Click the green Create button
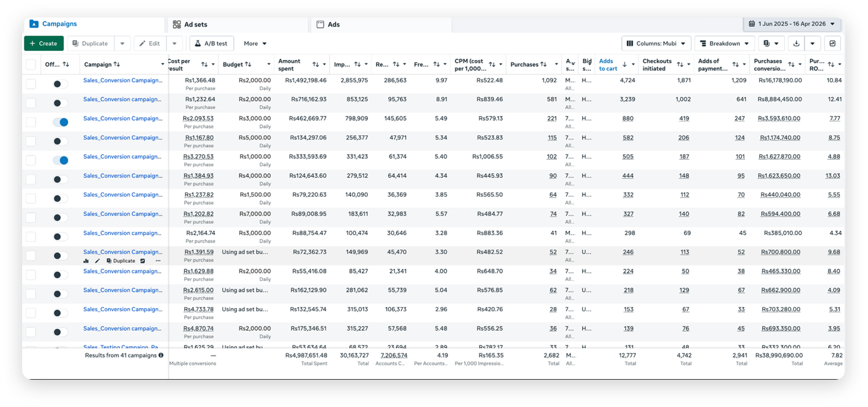 pyautogui.click(x=44, y=43)
